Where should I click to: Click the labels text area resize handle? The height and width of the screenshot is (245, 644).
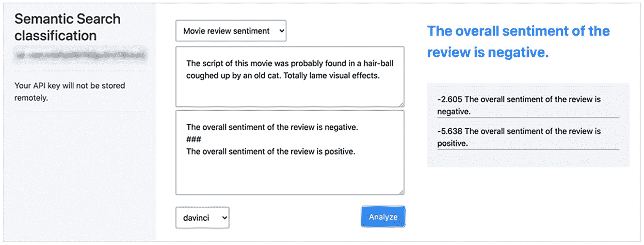click(401, 191)
